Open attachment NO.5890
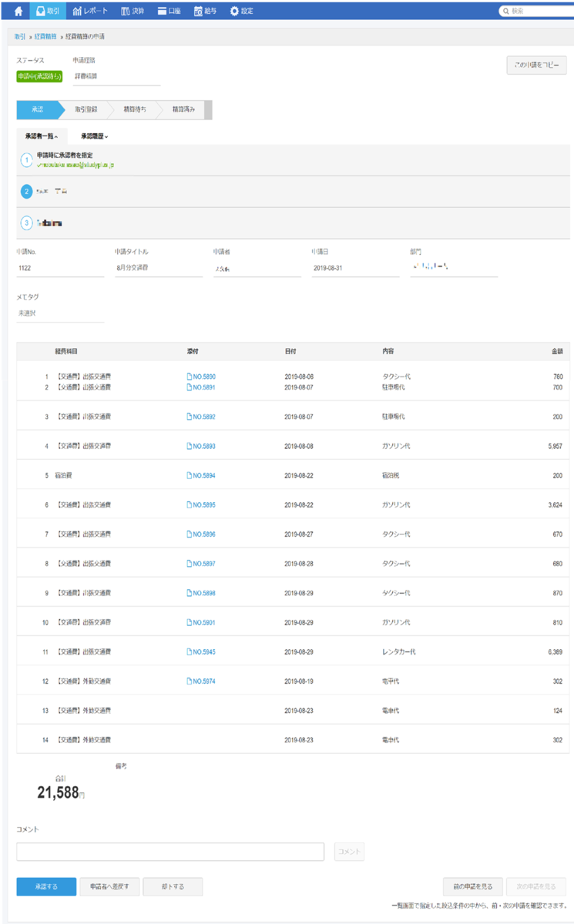The height and width of the screenshot is (924, 574). click(201, 377)
